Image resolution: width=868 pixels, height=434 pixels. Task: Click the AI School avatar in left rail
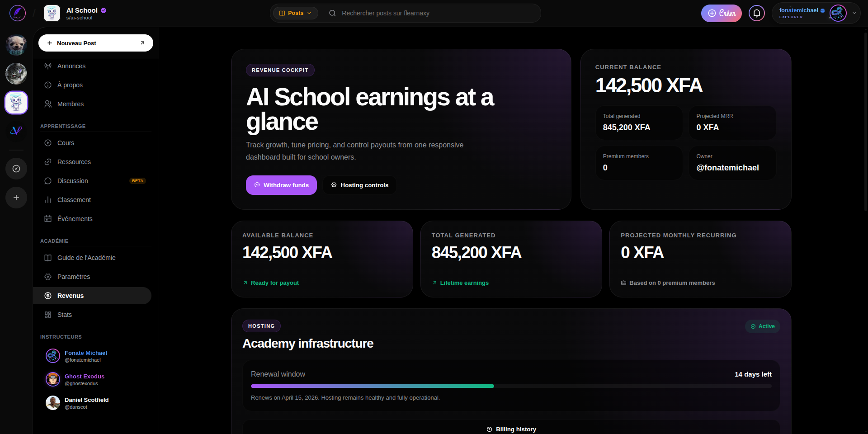(16, 103)
